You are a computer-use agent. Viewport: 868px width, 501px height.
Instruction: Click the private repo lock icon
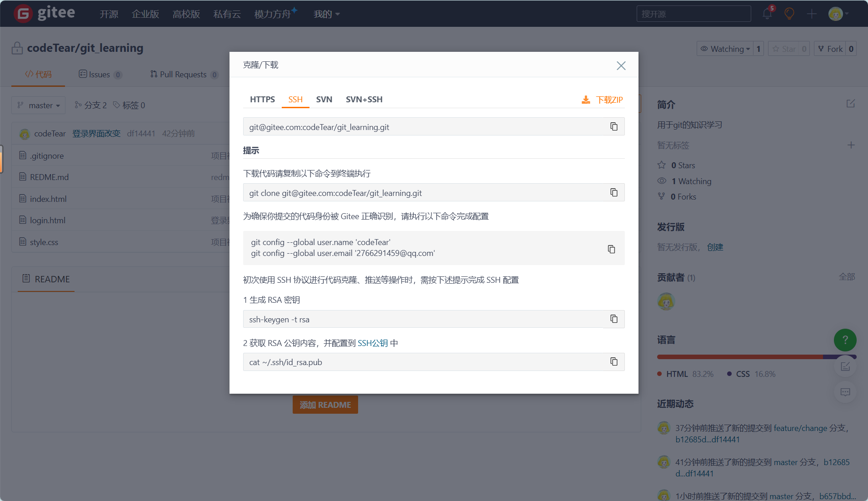(17, 48)
